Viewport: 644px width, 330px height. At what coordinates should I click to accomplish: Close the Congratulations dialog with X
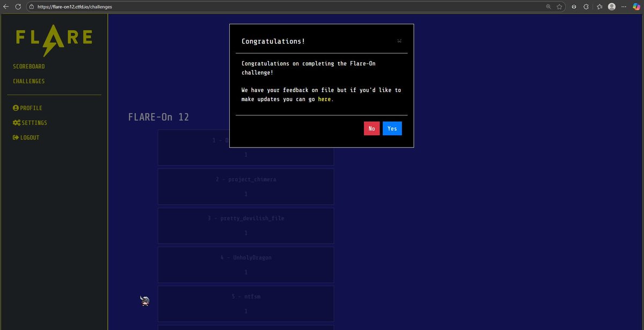[399, 41]
